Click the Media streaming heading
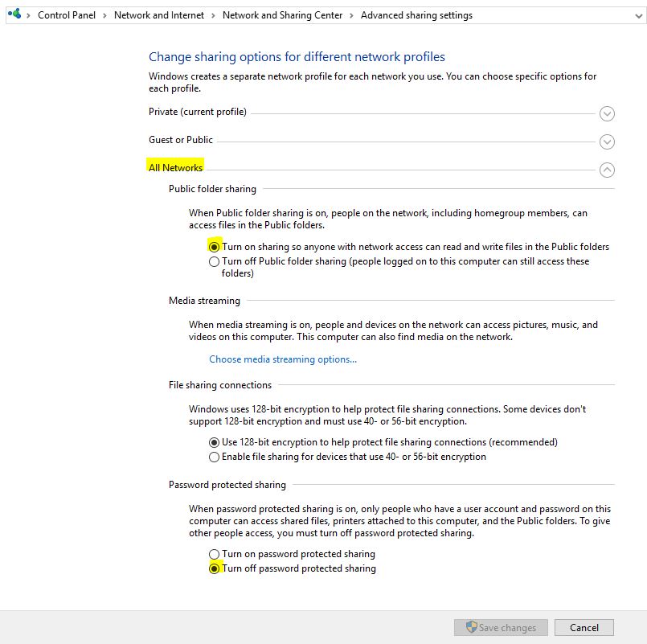This screenshot has width=647, height=644. pos(204,301)
